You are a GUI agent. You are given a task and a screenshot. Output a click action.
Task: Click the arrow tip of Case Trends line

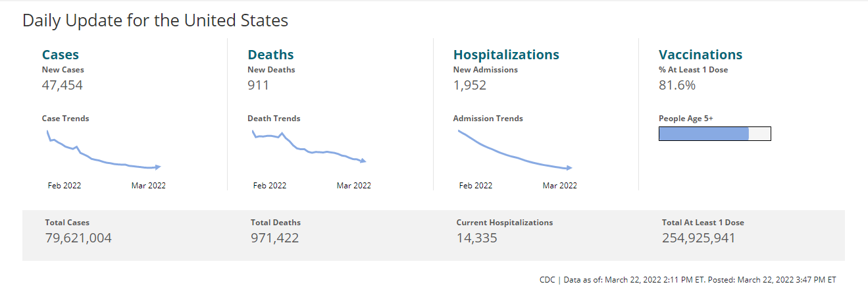pos(158,167)
